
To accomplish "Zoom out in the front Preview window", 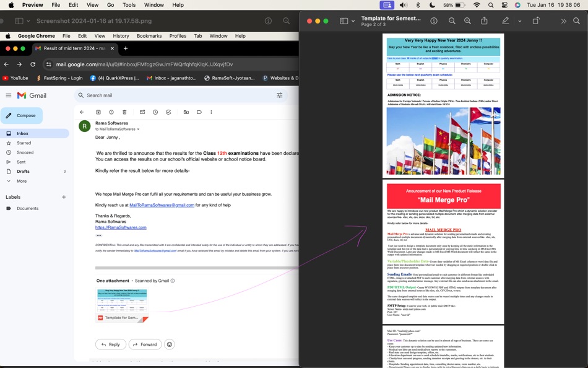I will point(452,21).
